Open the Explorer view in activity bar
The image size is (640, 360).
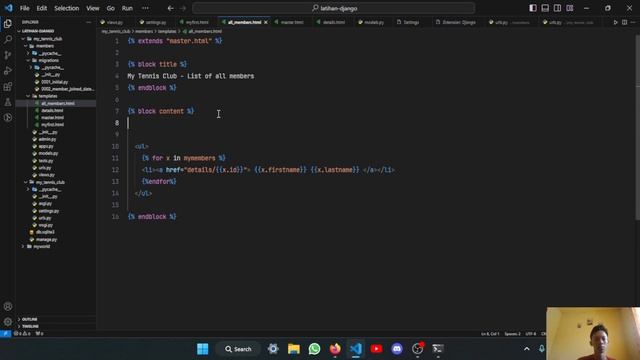[x=8, y=24]
